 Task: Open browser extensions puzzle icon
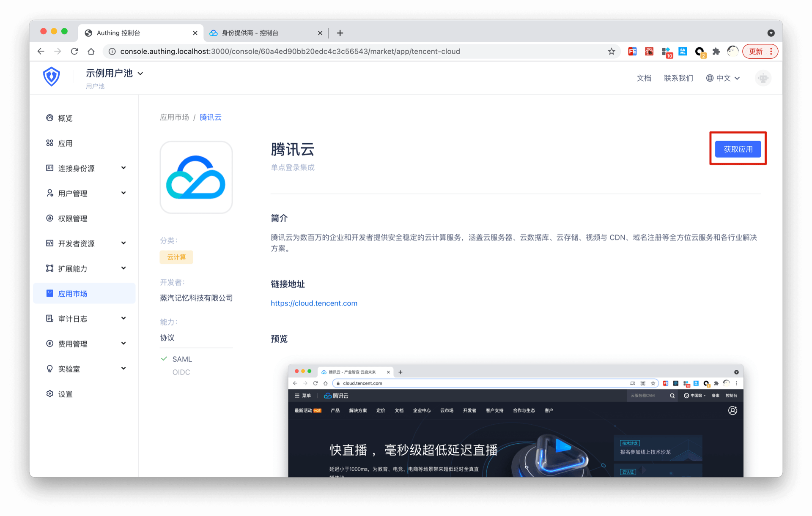point(716,52)
